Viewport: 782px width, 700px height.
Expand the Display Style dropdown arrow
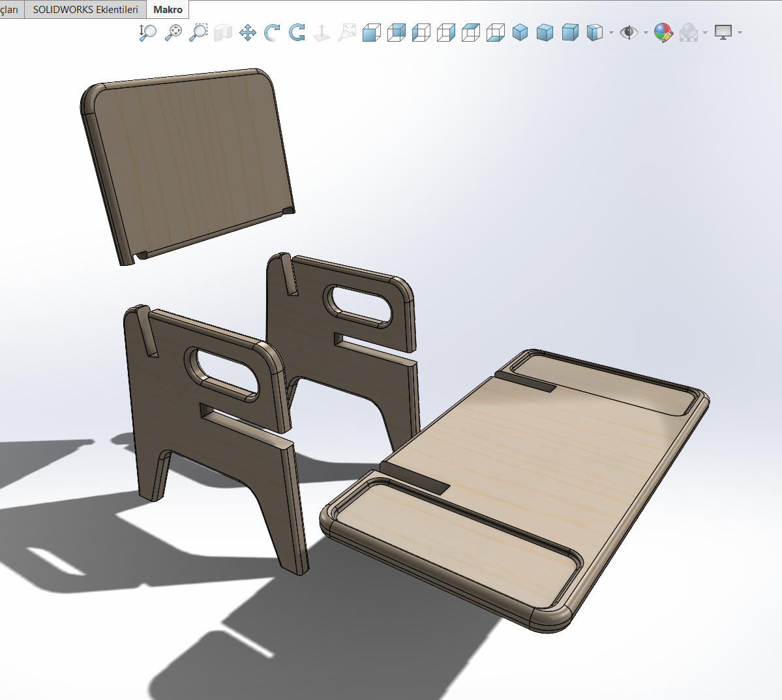pos(611,33)
